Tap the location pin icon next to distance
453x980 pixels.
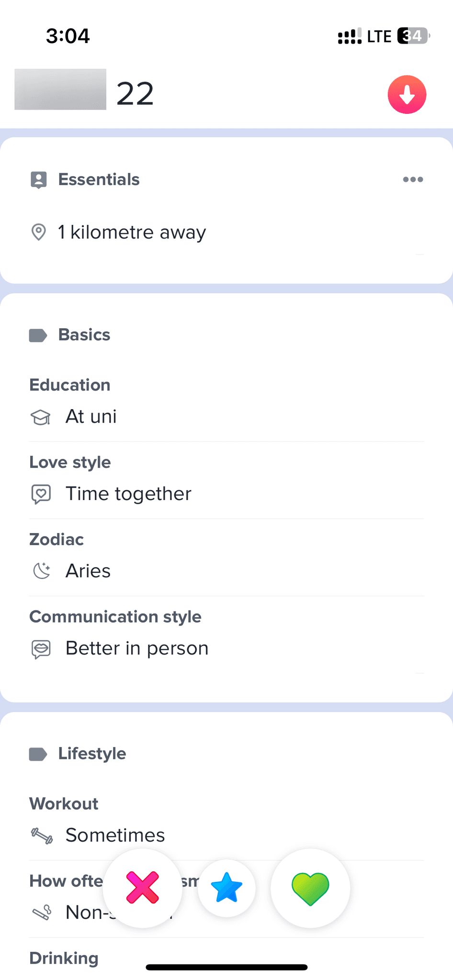39,232
